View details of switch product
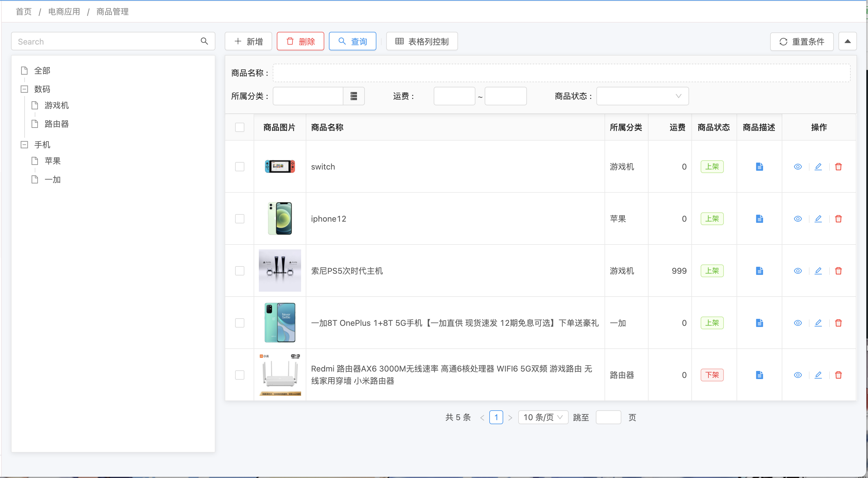The image size is (868, 478). tap(798, 167)
